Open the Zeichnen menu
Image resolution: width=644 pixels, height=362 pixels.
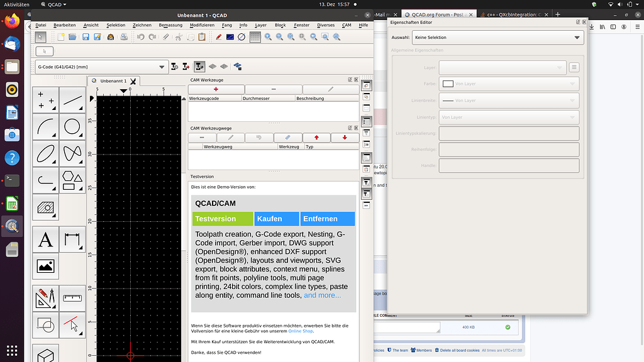click(x=142, y=25)
